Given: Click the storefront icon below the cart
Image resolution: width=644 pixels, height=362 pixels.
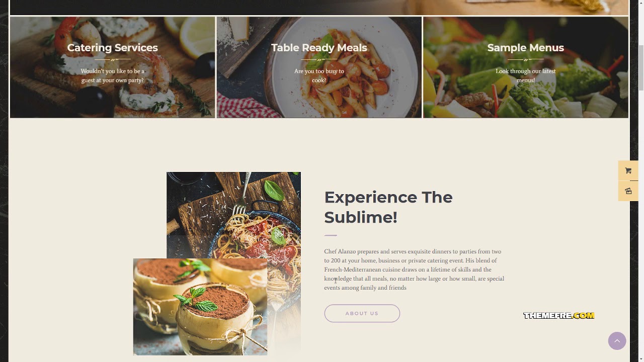Looking at the screenshot, I should [x=628, y=191].
